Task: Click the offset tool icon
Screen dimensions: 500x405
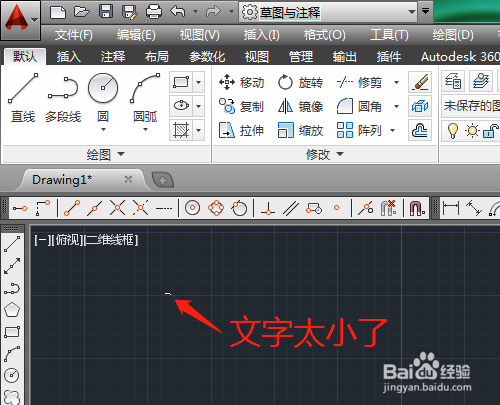Action: point(420,130)
